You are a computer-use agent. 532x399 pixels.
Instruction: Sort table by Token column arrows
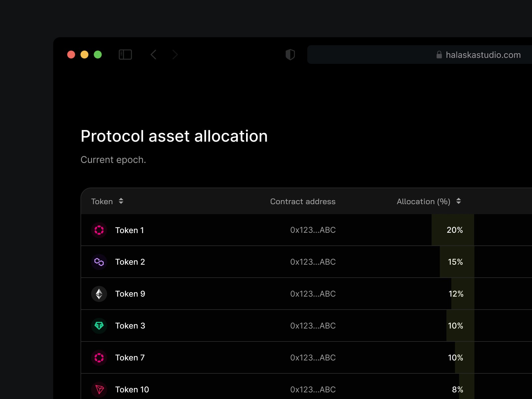pyautogui.click(x=121, y=201)
